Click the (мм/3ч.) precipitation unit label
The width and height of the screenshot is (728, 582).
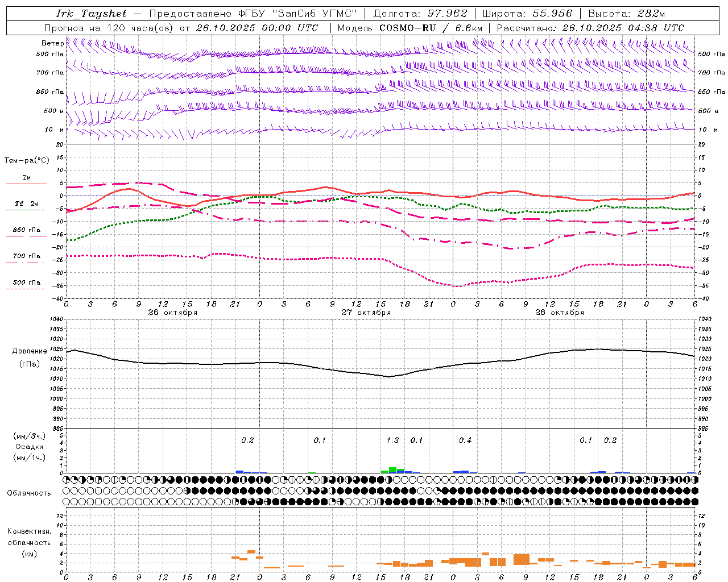pyautogui.click(x=30, y=436)
